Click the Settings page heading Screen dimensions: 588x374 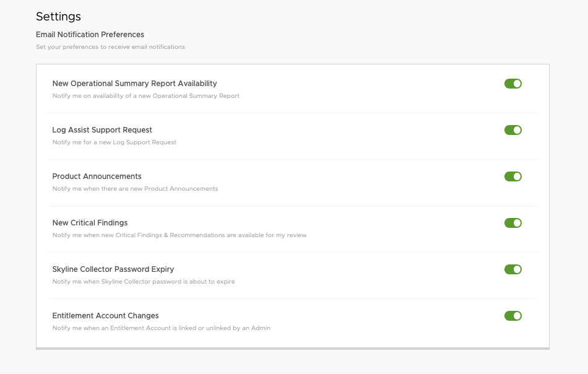tap(58, 17)
